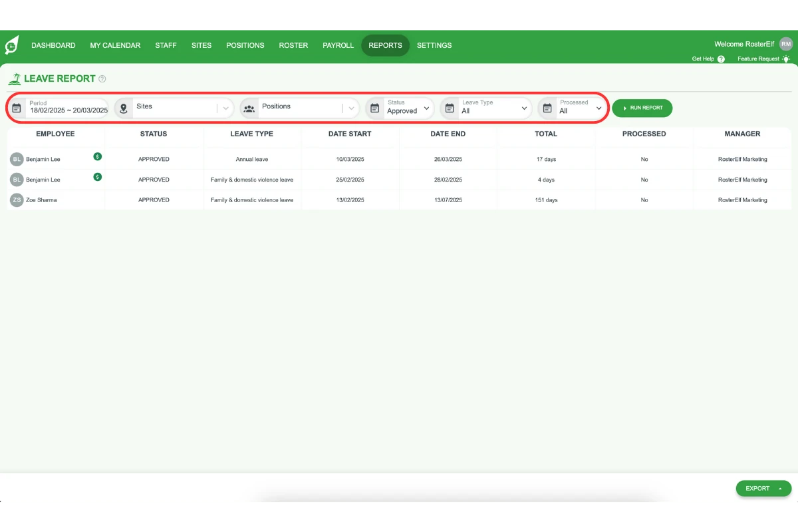Viewport: 798px width, 532px height.
Task: Click the Positions people icon
Action: pos(249,108)
